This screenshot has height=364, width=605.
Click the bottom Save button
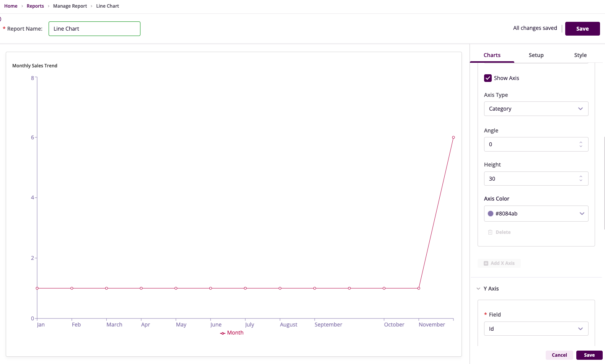coord(589,355)
